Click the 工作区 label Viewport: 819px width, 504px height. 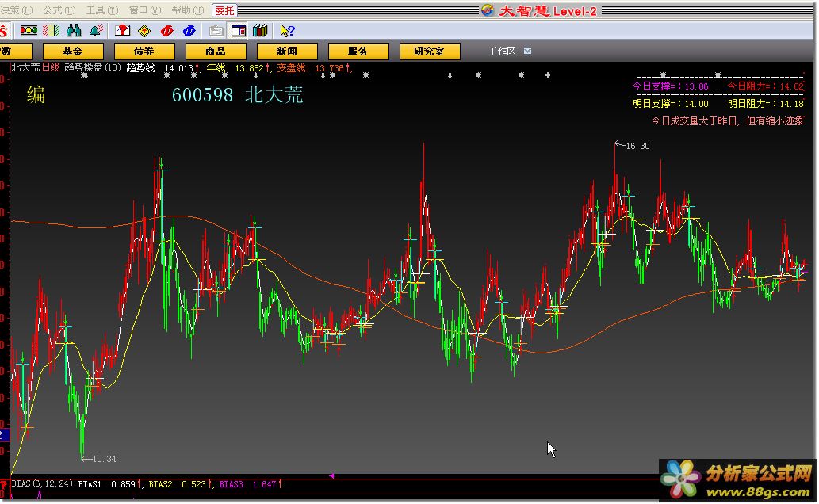pos(502,52)
